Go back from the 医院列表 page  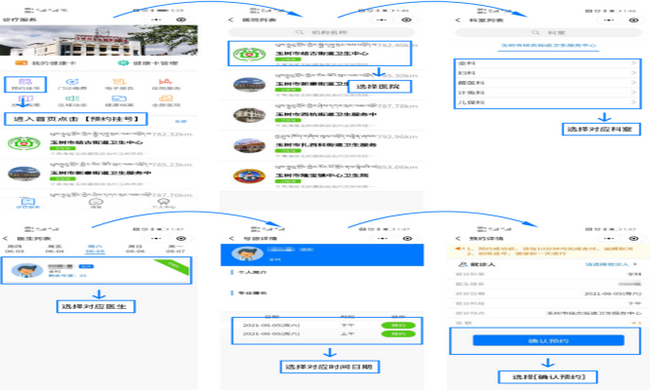tap(231, 19)
